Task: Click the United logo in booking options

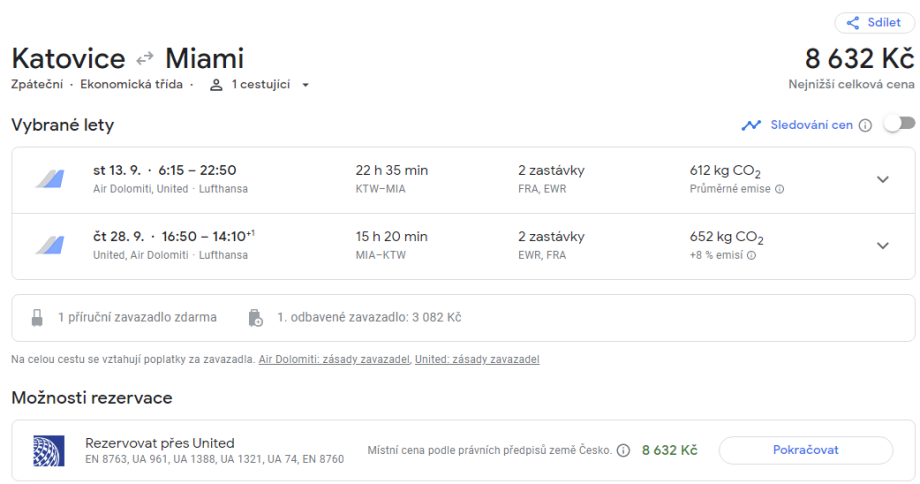Action: 49,451
